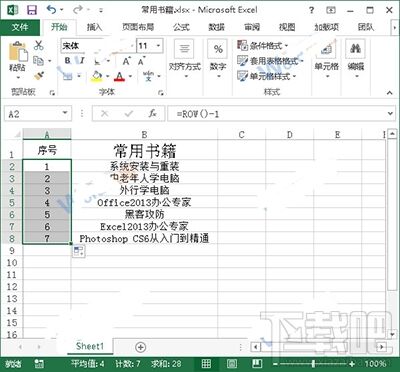Collapse the ribbon with the up chevron
Screen dimensions: 400x372
[390, 93]
